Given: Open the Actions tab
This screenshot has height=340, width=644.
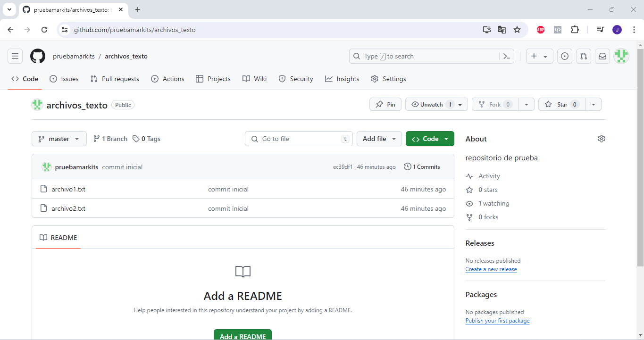Looking at the screenshot, I should tap(167, 79).
